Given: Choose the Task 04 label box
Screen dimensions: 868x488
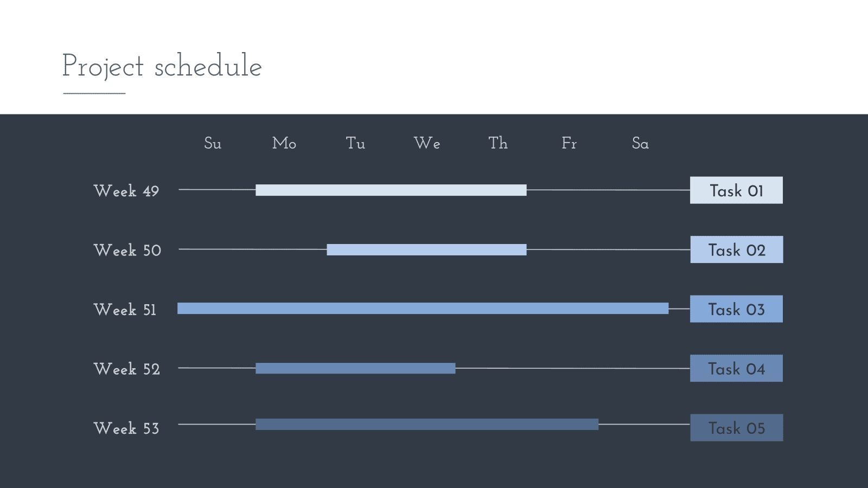Looking at the screenshot, I should (x=736, y=369).
